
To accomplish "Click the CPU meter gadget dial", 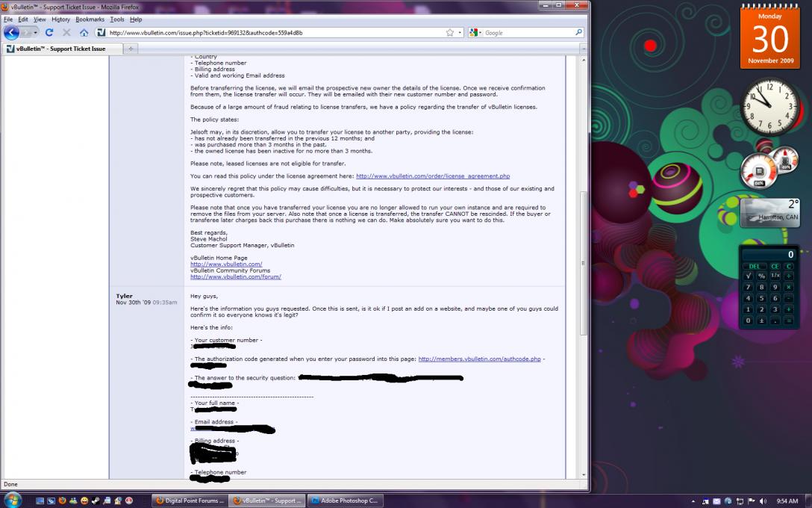I will point(759,171).
